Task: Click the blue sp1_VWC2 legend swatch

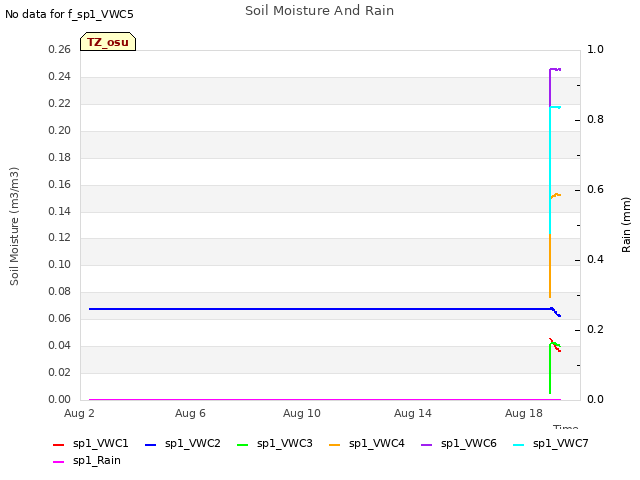Action: coord(151,444)
